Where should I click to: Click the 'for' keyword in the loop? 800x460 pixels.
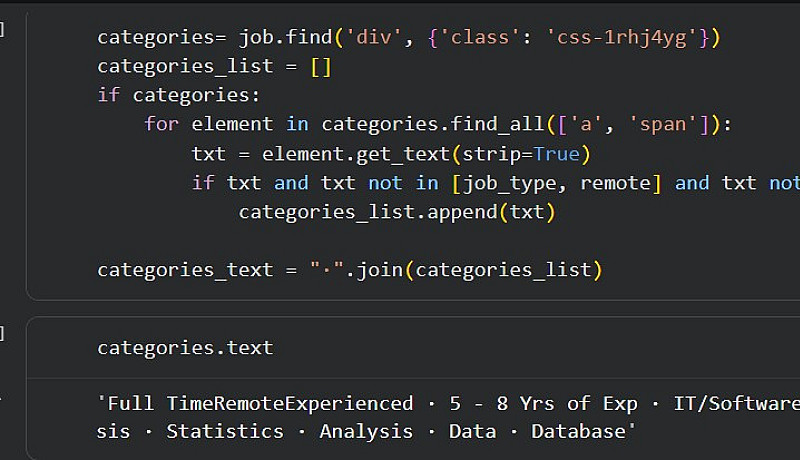pyautogui.click(x=161, y=125)
